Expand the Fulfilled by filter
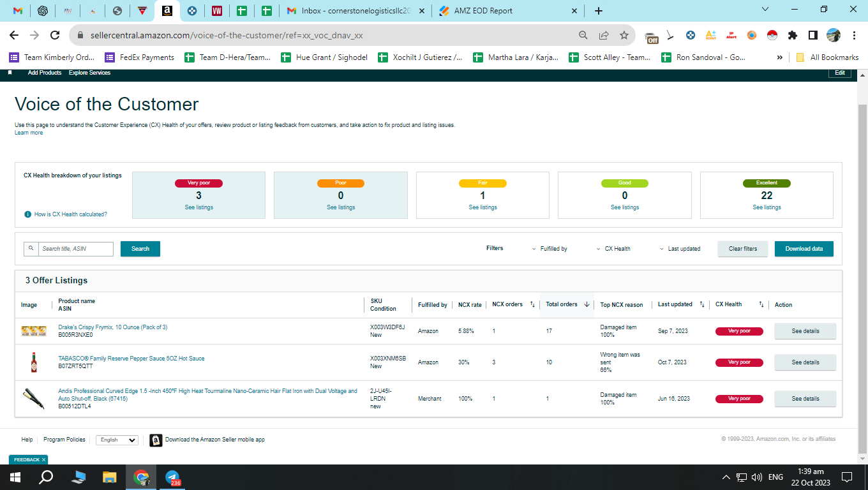 (x=550, y=249)
